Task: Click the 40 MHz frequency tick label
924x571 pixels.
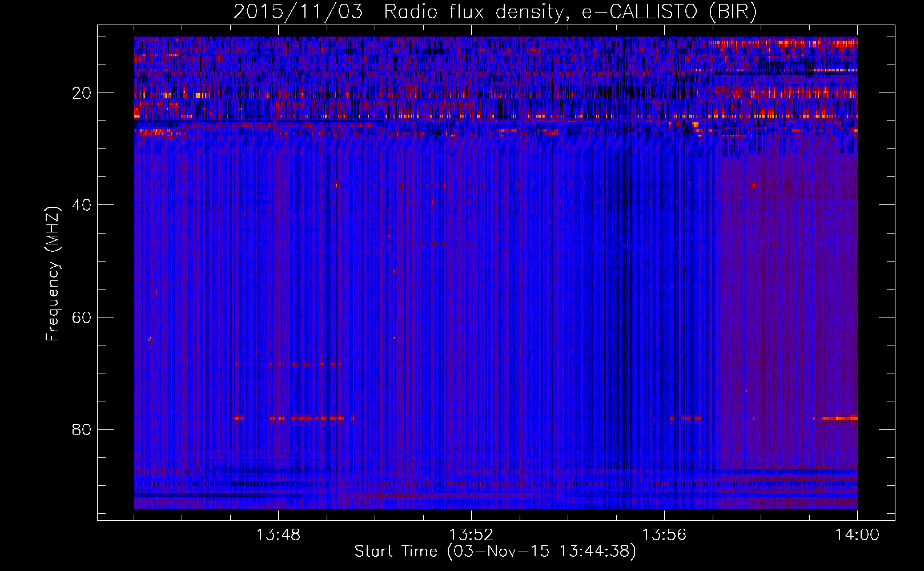Action: [x=82, y=205]
